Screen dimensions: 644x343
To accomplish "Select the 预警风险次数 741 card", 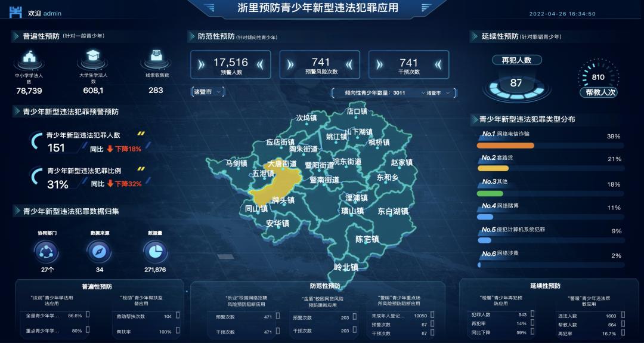I will click(x=320, y=64).
